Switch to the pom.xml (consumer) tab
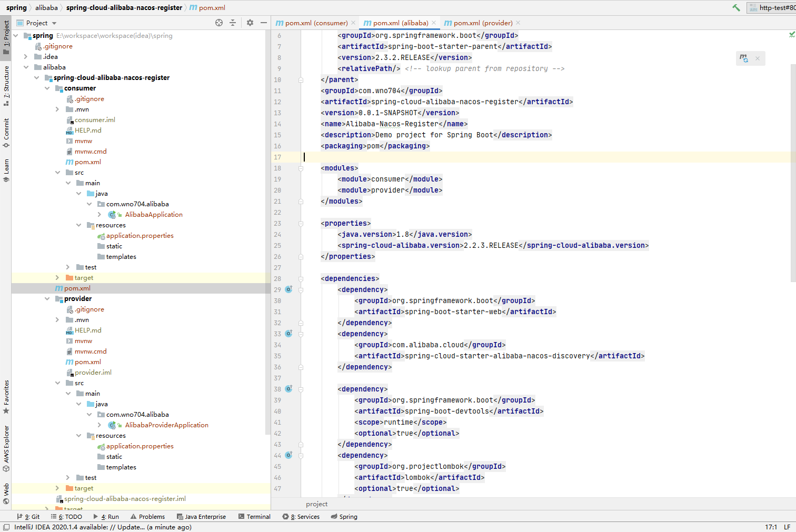The image size is (796, 532). [x=315, y=23]
